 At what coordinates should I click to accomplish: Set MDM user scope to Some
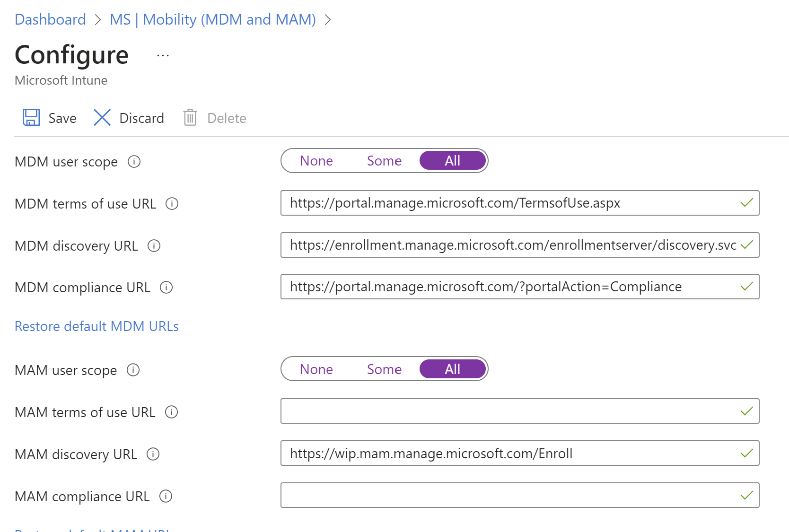(384, 161)
